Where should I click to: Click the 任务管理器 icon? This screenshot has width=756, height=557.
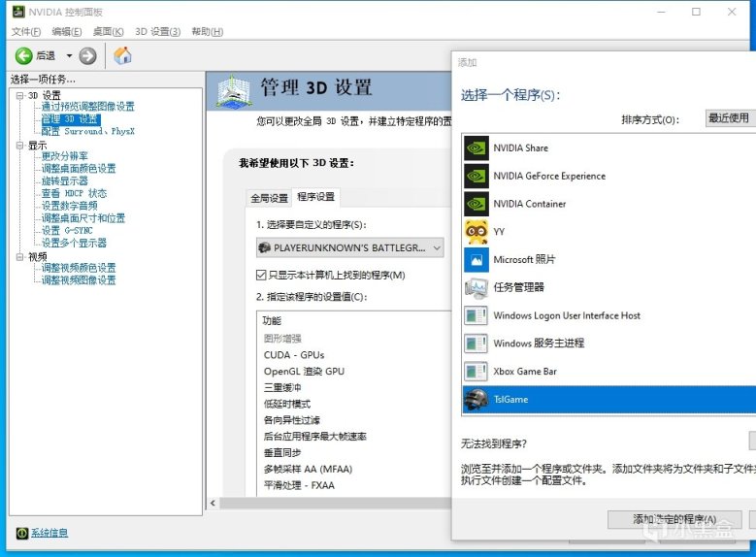coord(476,288)
